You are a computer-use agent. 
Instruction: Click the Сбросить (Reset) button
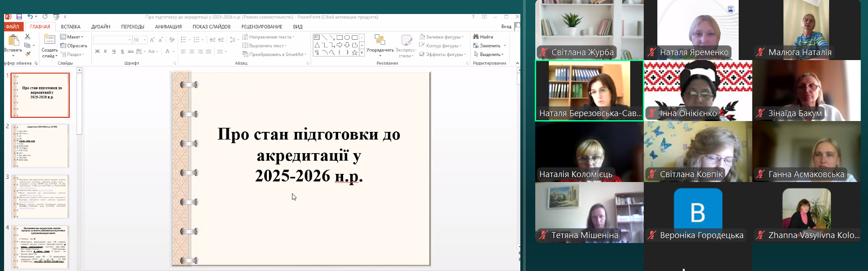pos(74,46)
